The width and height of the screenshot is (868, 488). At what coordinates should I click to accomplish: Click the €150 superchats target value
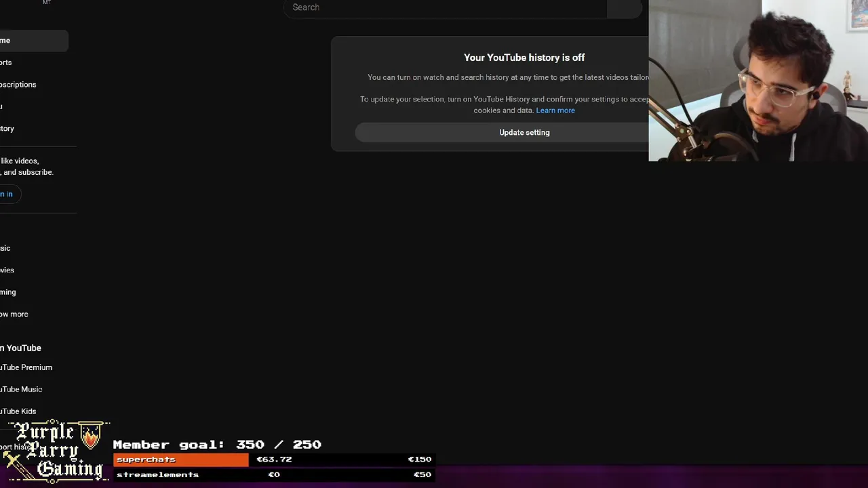[419, 460]
